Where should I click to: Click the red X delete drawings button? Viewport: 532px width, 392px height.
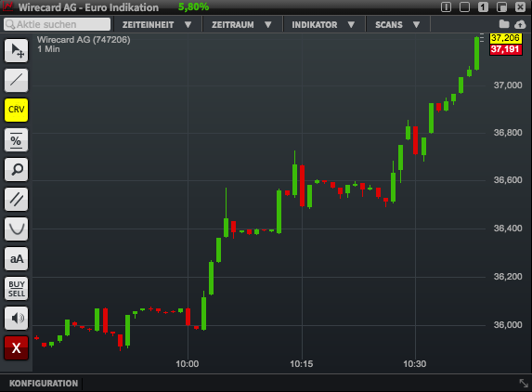point(17,348)
